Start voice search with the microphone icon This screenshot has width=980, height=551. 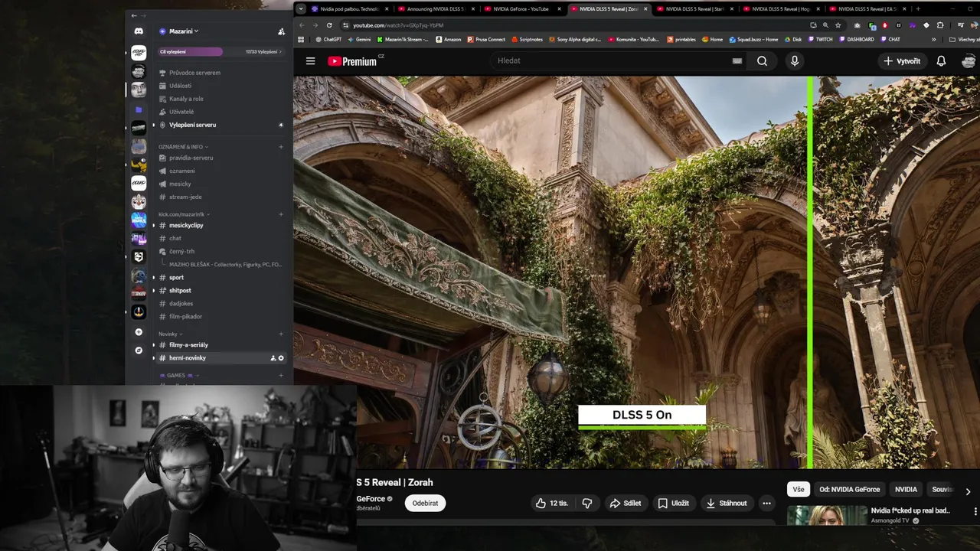[x=795, y=61]
